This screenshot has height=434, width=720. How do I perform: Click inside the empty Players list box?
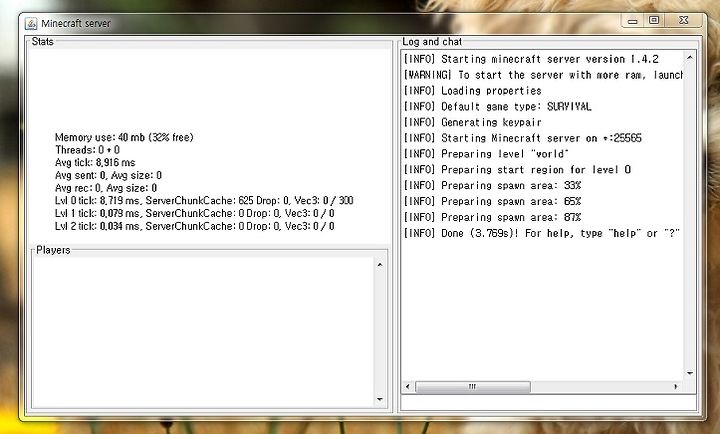click(203, 332)
